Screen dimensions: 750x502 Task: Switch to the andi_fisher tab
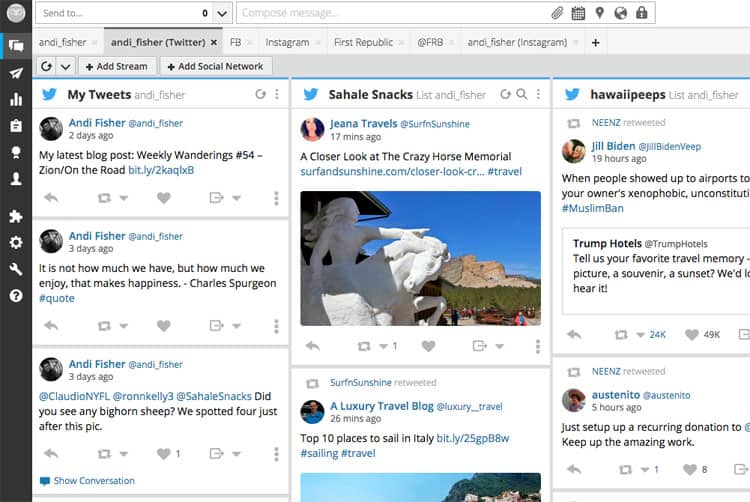(x=63, y=43)
